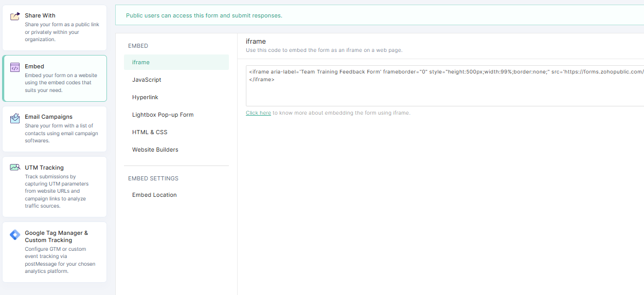Click the Share With arrow icon

coord(15,16)
